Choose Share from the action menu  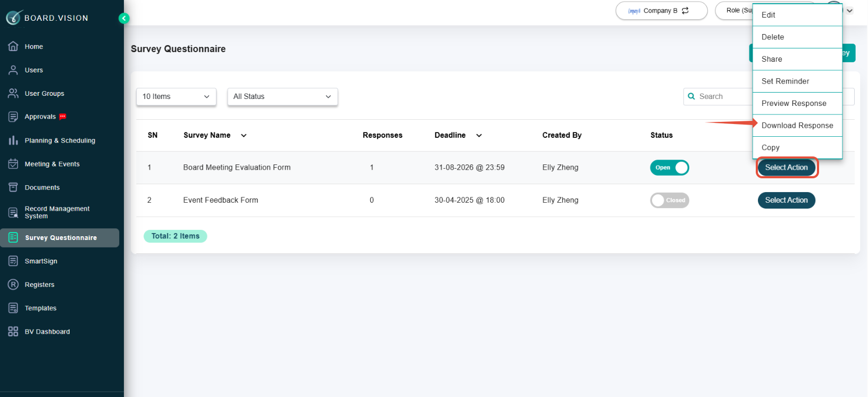[797, 59]
